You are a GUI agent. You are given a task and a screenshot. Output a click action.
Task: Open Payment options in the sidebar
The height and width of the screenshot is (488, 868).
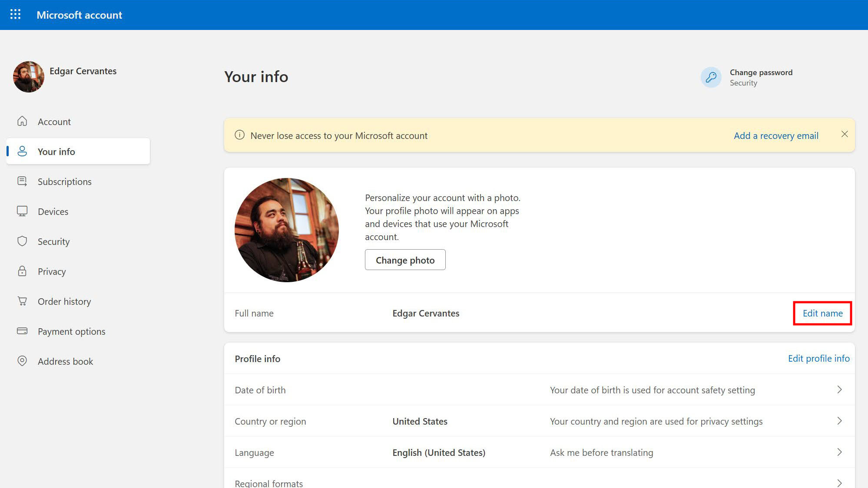(x=71, y=331)
